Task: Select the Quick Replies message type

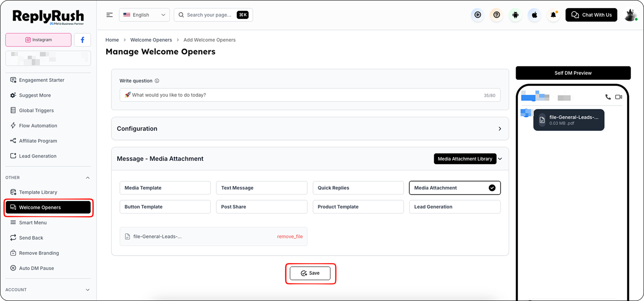Action: [x=358, y=188]
